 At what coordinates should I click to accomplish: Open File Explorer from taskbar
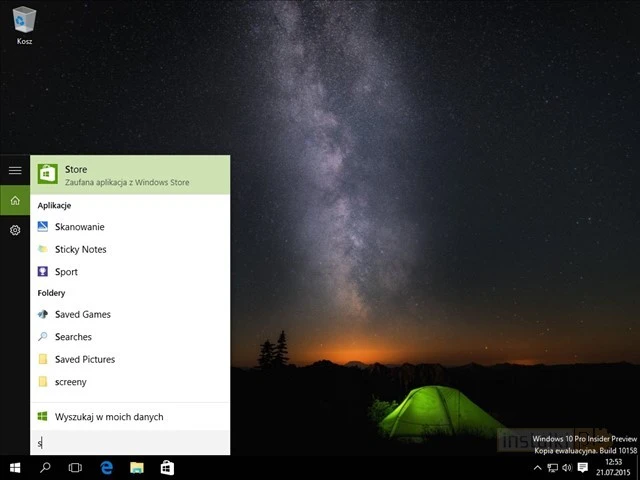pos(136,468)
